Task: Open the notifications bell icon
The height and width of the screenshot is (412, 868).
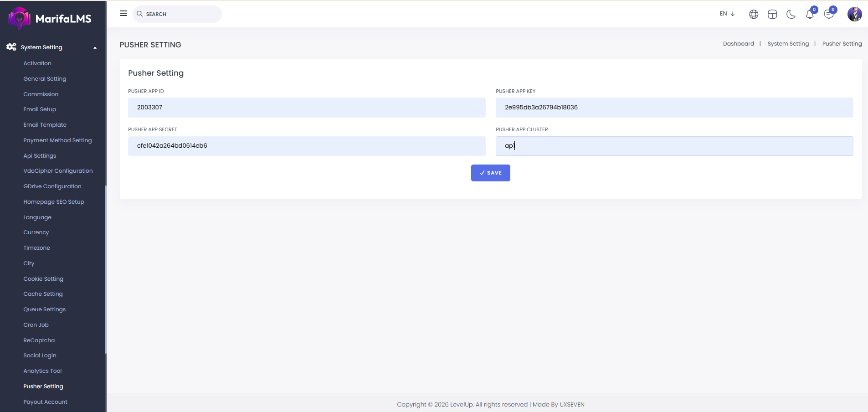Action: coord(810,15)
